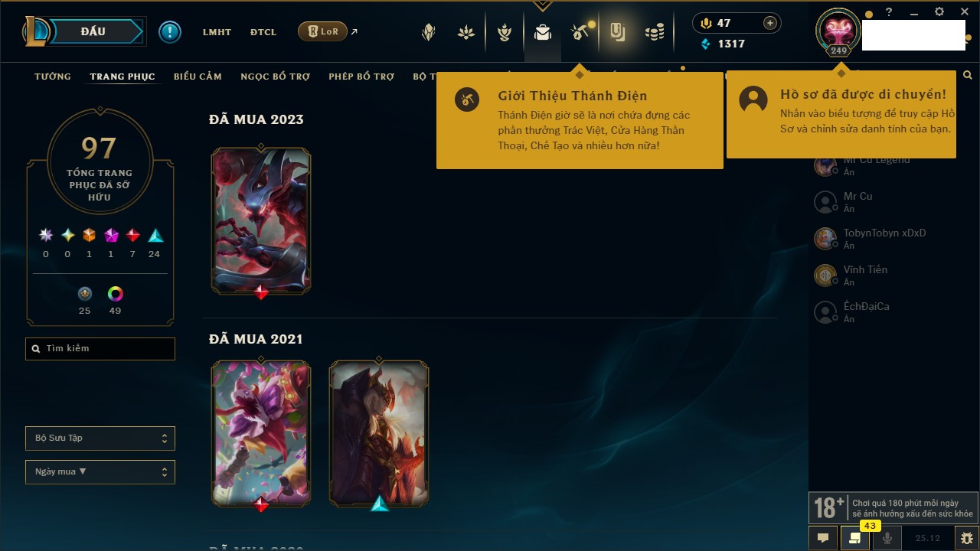980x551 pixels.
Task: Open the Collection backpack icon
Action: point(543,32)
